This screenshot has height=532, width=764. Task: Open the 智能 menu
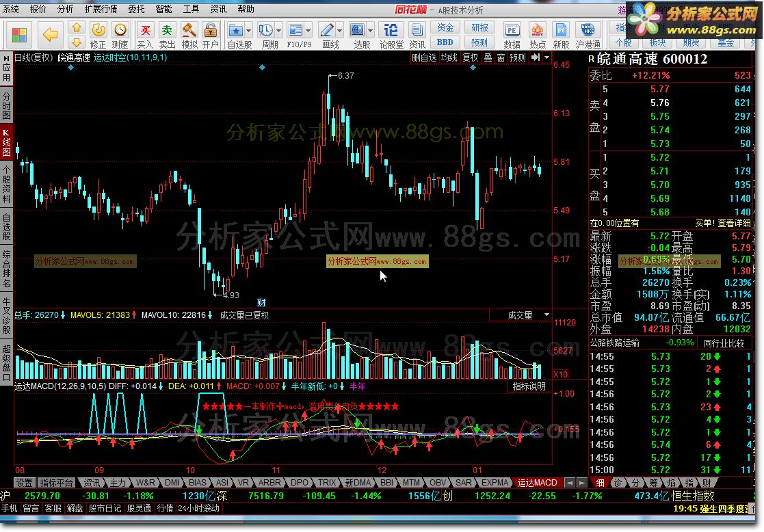pyautogui.click(x=163, y=9)
